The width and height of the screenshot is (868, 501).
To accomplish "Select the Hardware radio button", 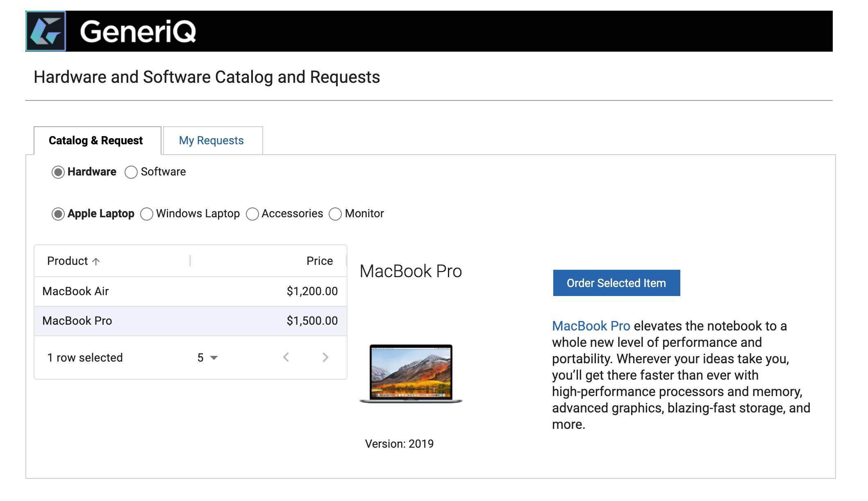I will click(58, 172).
